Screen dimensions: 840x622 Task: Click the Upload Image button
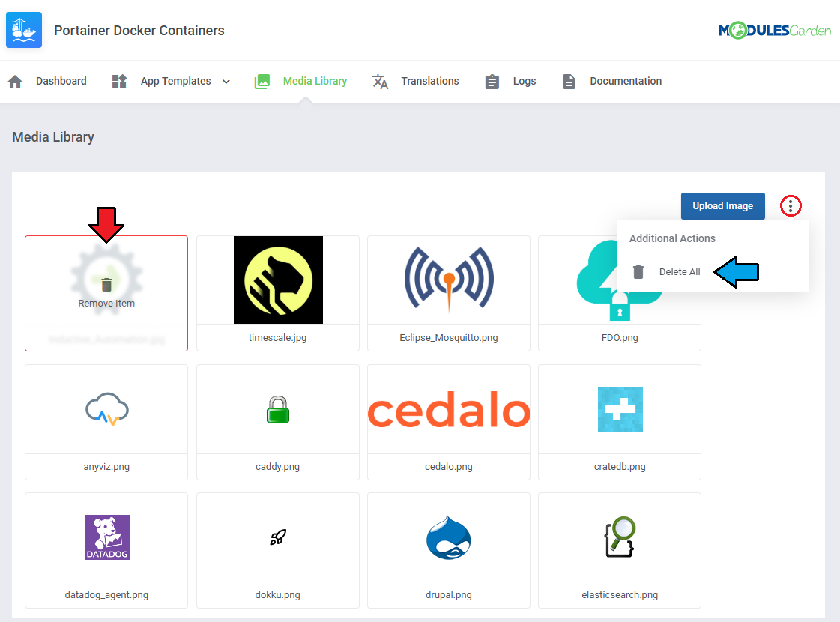pyautogui.click(x=722, y=206)
